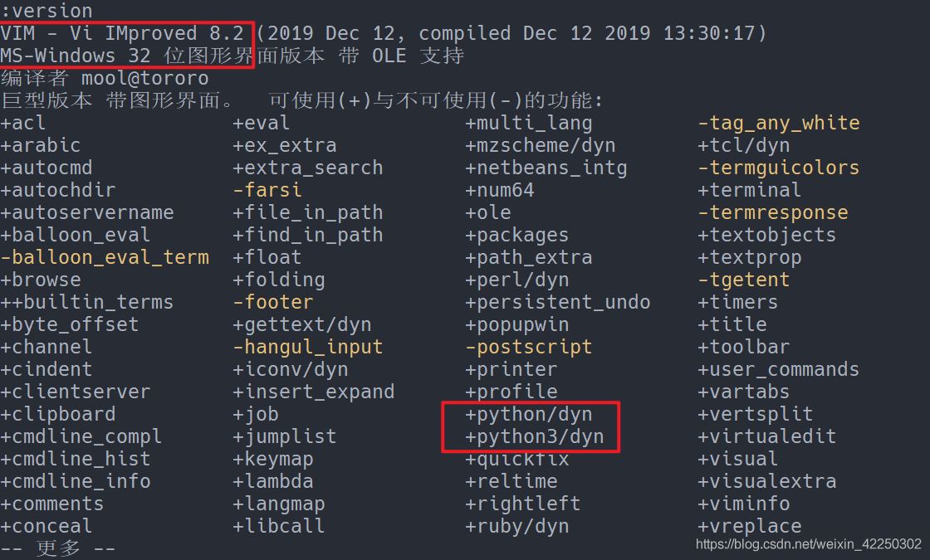Viewport: 930px width, 560px height.
Task: Click the "-- 更多 --" more prompt
Action: point(58,548)
